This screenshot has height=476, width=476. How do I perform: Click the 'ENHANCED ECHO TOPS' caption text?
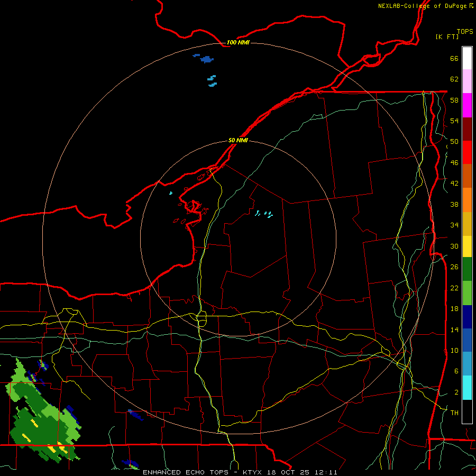coord(186,472)
